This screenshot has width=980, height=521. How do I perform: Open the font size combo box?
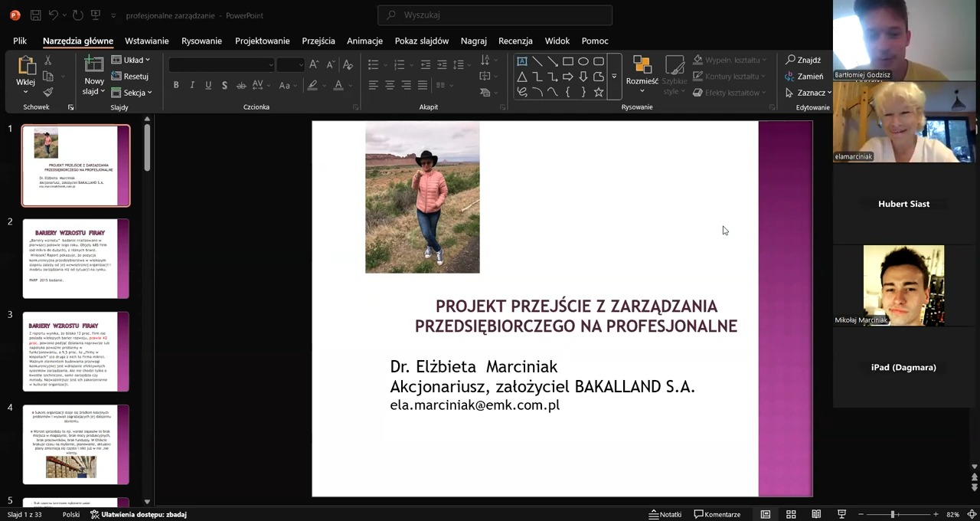click(x=290, y=64)
